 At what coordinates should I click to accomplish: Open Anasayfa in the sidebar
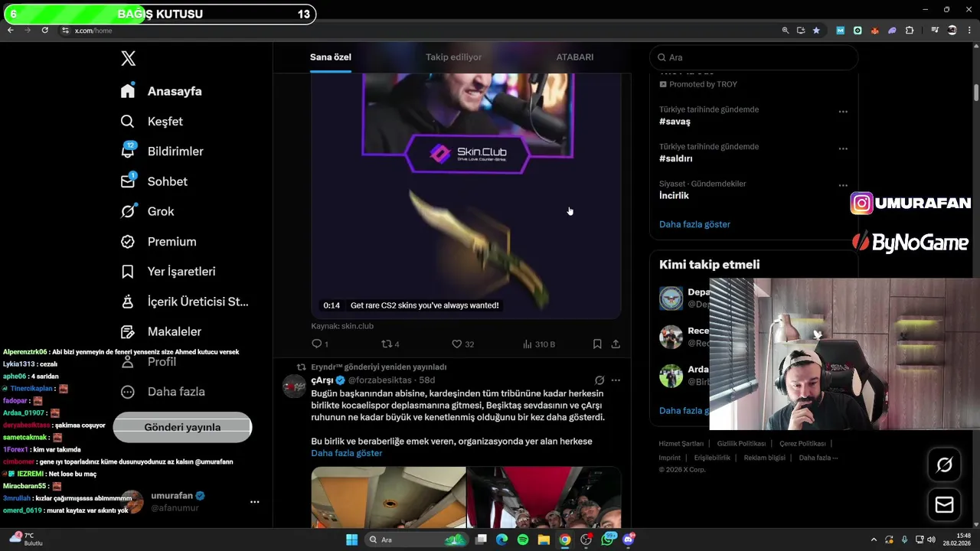(x=162, y=91)
